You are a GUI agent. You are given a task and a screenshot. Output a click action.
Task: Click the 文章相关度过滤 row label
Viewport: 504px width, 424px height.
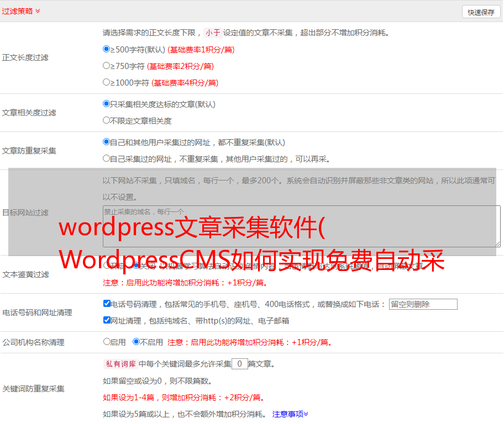click(29, 113)
